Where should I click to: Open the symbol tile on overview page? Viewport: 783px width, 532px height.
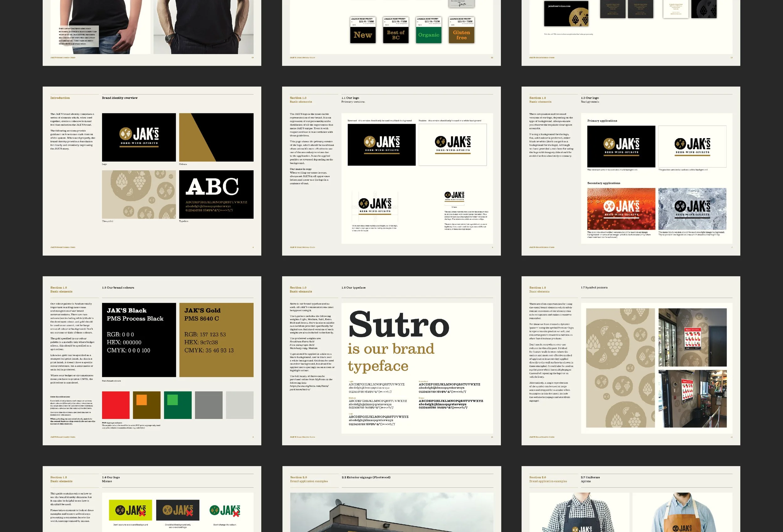click(x=139, y=194)
